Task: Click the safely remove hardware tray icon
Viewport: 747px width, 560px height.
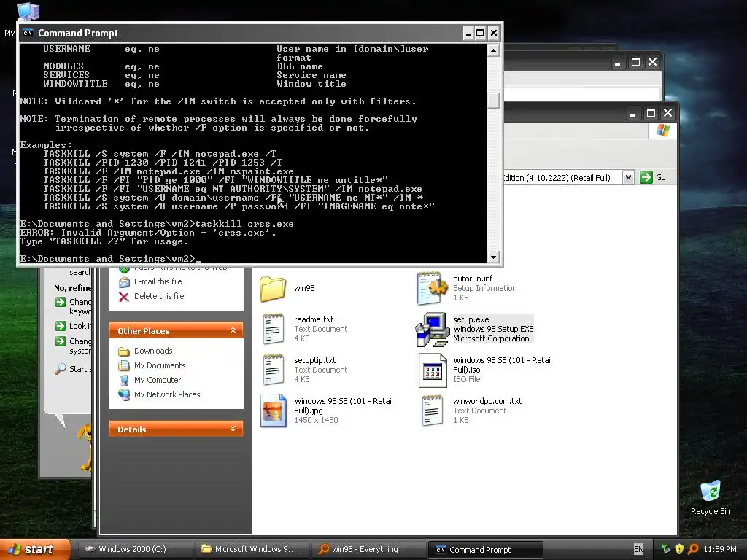Action: coord(665,549)
